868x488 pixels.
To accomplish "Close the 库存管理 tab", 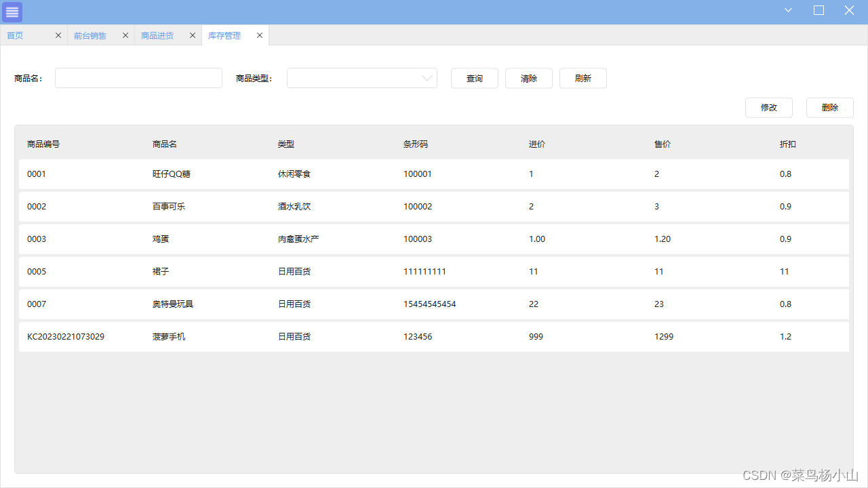I will pyautogui.click(x=259, y=35).
